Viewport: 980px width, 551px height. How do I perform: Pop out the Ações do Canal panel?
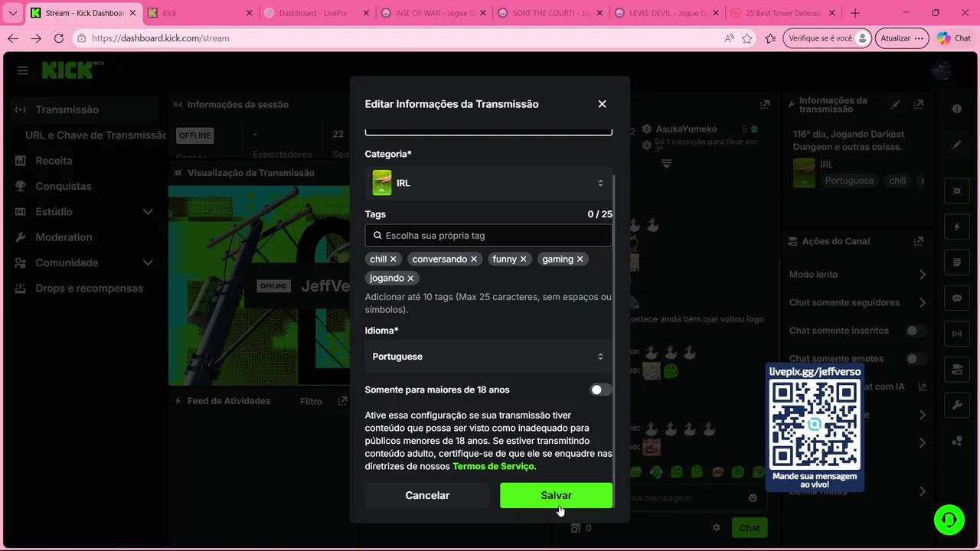[919, 241]
